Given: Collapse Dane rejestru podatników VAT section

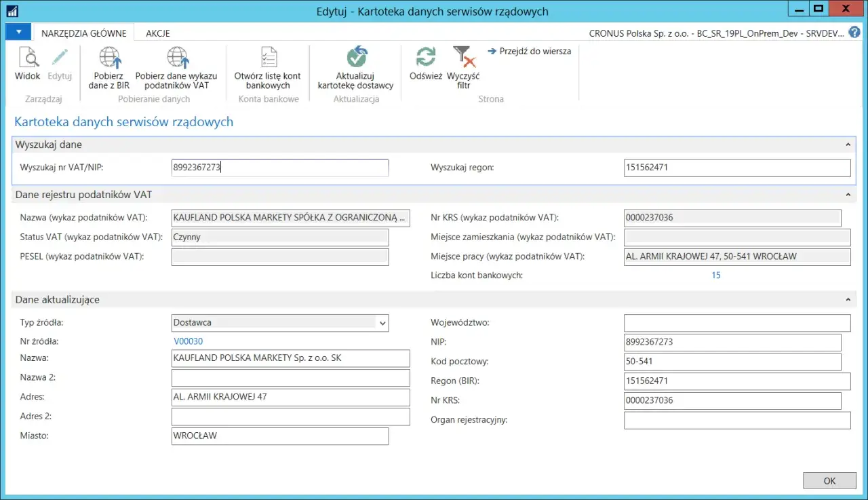Looking at the screenshot, I should (848, 195).
